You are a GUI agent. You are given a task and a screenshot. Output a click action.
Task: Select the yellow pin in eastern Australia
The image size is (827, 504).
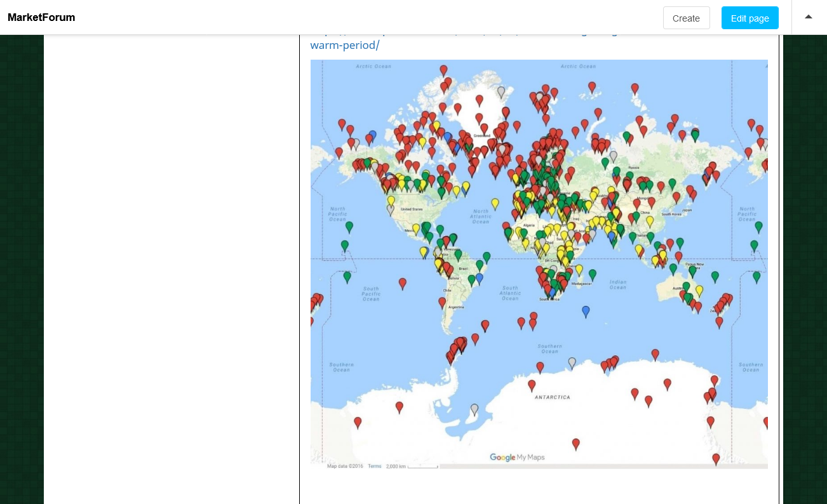pos(699,291)
